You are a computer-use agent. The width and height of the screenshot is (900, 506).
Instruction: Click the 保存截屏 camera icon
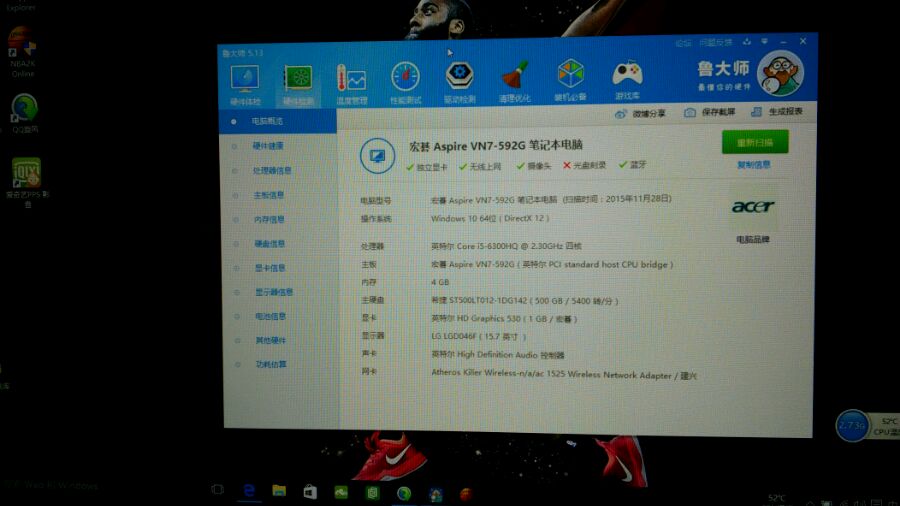click(690, 112)
